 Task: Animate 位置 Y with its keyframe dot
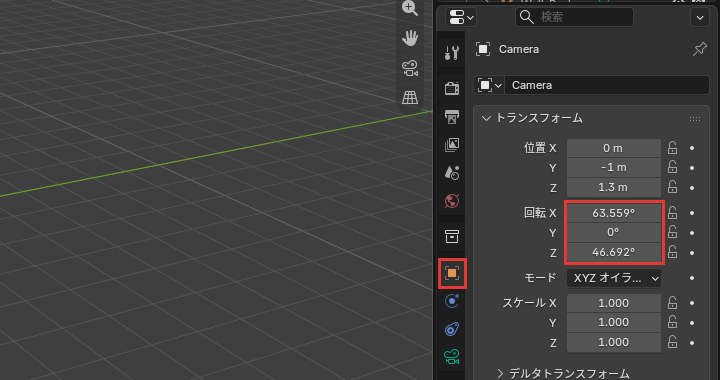coord(692,168)
